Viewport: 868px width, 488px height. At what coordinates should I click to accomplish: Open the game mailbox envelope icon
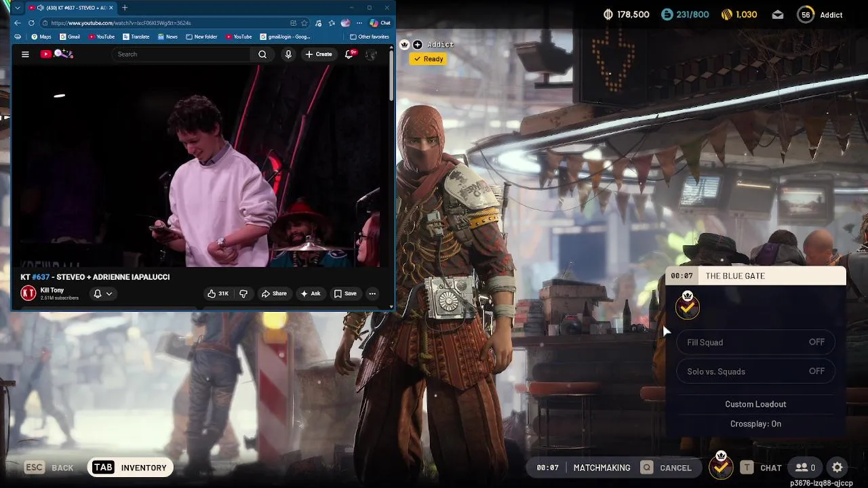pos(778,14)
